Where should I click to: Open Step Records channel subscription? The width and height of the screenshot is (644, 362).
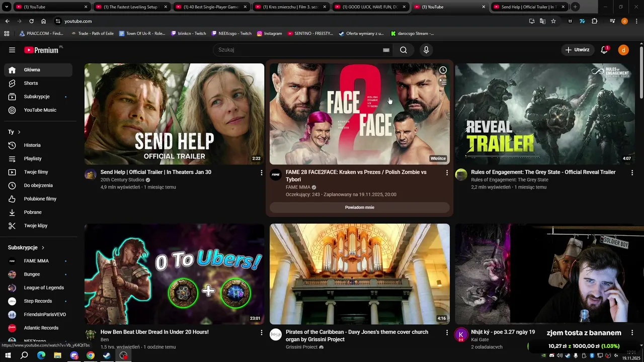coord(38,301)
